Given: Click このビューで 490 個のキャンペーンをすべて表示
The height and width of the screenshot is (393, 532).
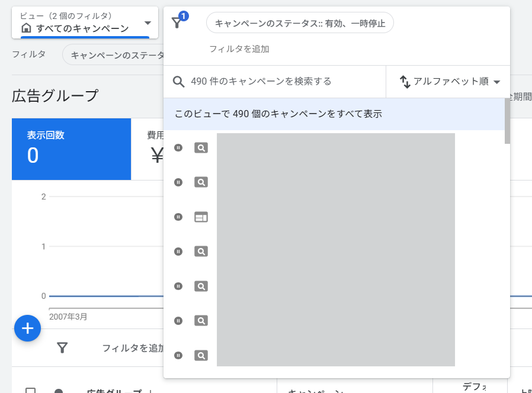Looking at the screenshot, I should pyautogui.click(x=278, y=114).
